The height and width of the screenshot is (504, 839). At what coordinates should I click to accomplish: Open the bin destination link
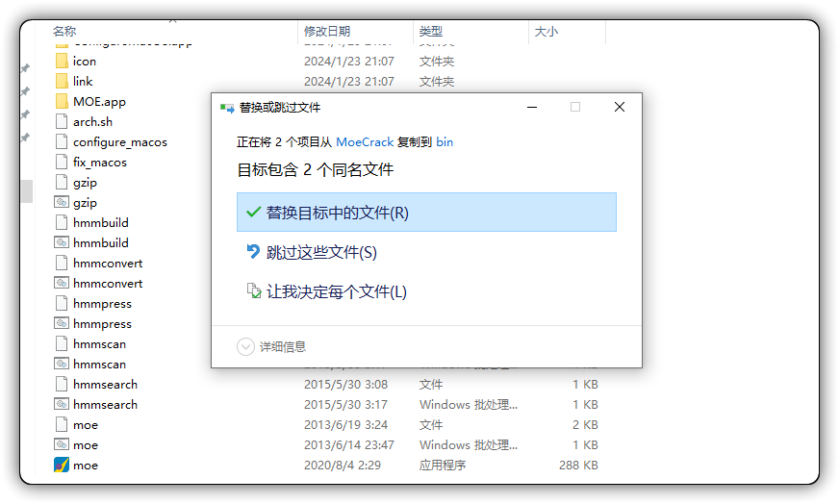pos(445,141)
